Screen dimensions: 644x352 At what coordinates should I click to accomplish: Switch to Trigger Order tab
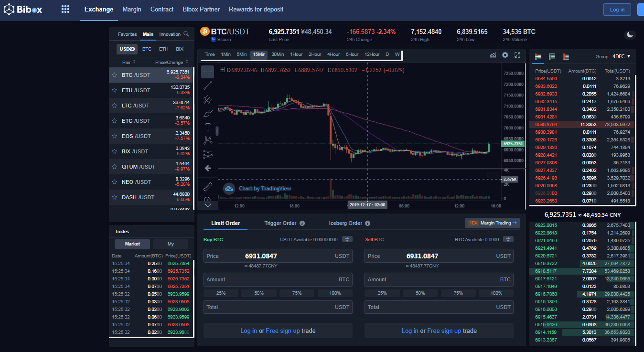click(x=280, y=223)
